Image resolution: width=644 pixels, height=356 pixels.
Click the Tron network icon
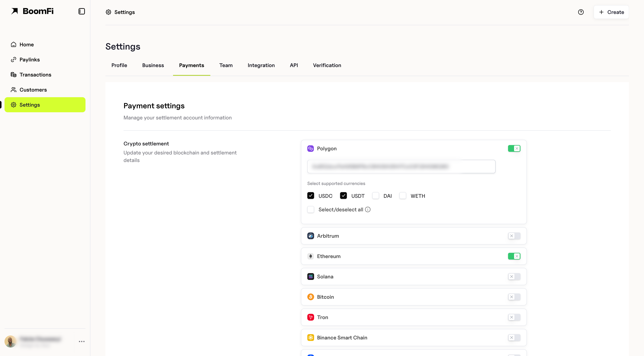pos(310,317)
